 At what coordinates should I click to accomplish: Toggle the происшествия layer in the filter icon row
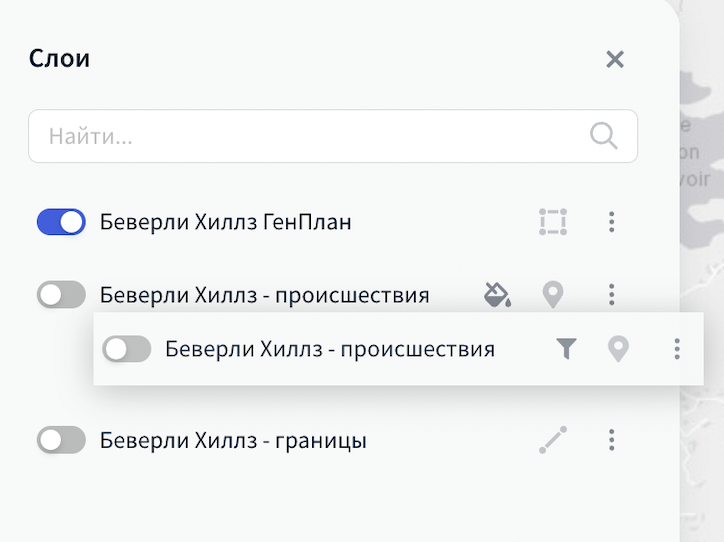tap(127, 349)
